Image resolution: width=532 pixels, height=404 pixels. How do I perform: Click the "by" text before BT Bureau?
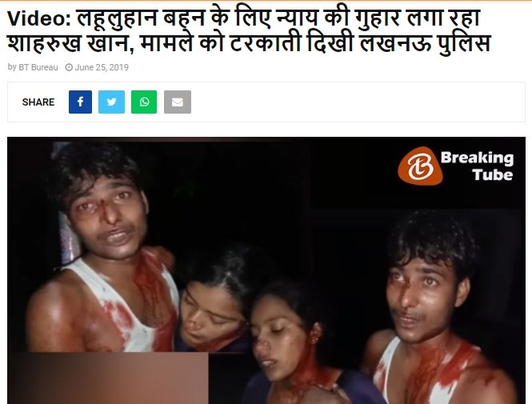click(12, 67)
